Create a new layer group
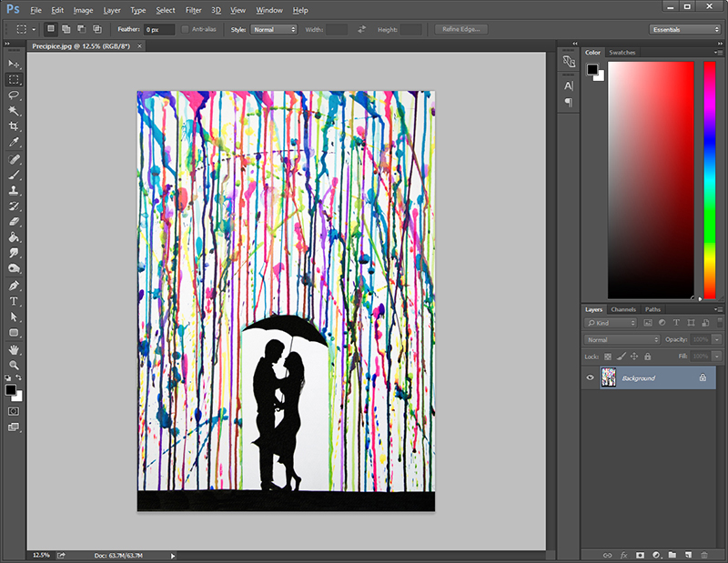Viewport: 728px width, 563px height. (672, 555)
